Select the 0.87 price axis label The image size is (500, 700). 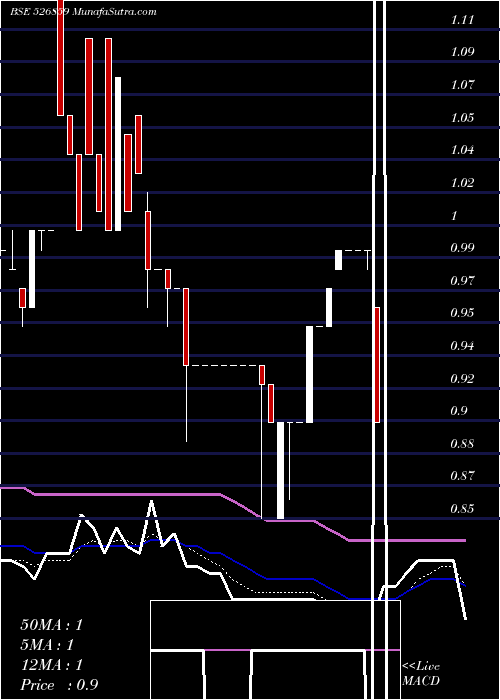pos(462,475)
